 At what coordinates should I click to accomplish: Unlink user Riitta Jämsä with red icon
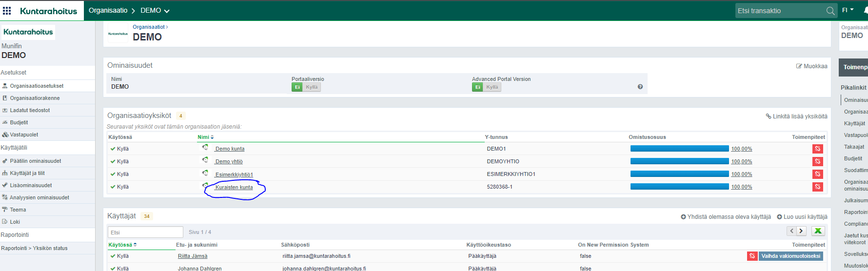pos(752,256)
